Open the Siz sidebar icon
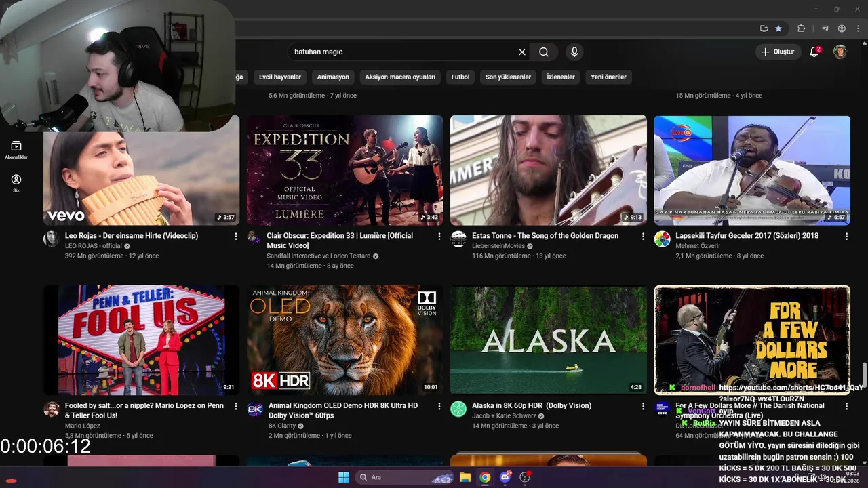868x488 pixels. coord(16,183)
